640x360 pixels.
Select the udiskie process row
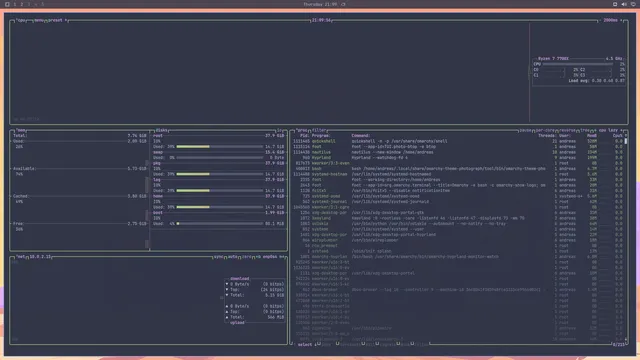point(458,224)
